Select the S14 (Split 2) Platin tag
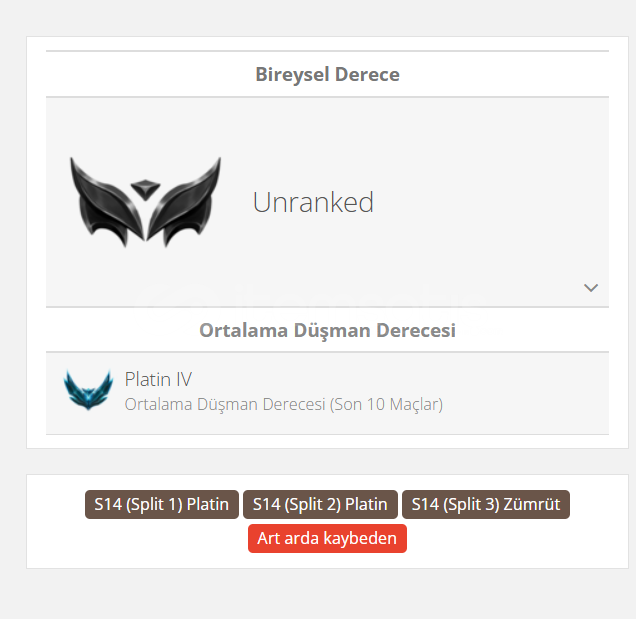636x619 pixels. coord(320,504)
